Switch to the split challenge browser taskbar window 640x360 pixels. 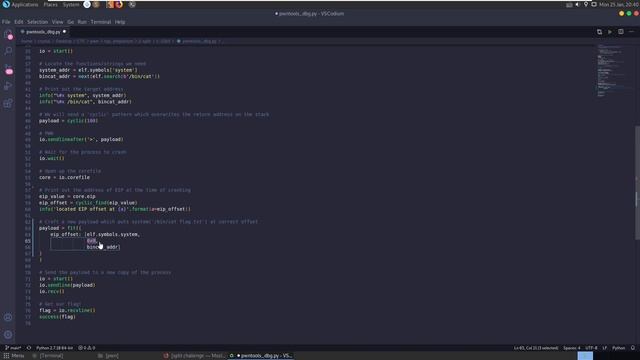click(x=194, y=356)
